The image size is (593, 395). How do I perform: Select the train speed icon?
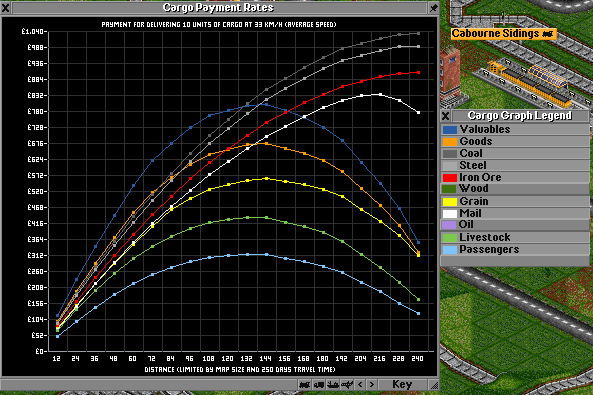click(x=304, y=385)
